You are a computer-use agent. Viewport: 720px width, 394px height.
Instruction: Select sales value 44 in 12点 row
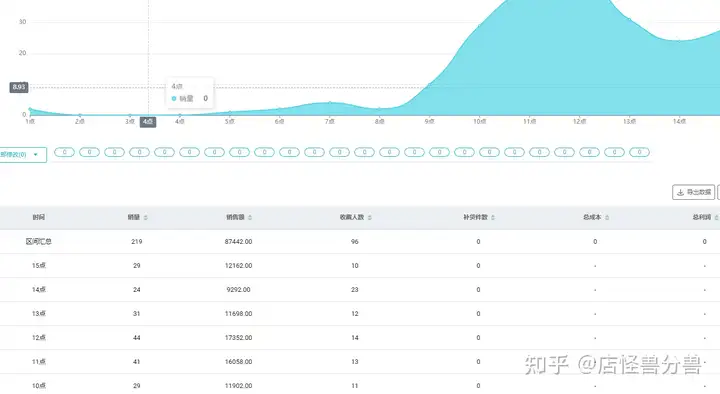136,338
